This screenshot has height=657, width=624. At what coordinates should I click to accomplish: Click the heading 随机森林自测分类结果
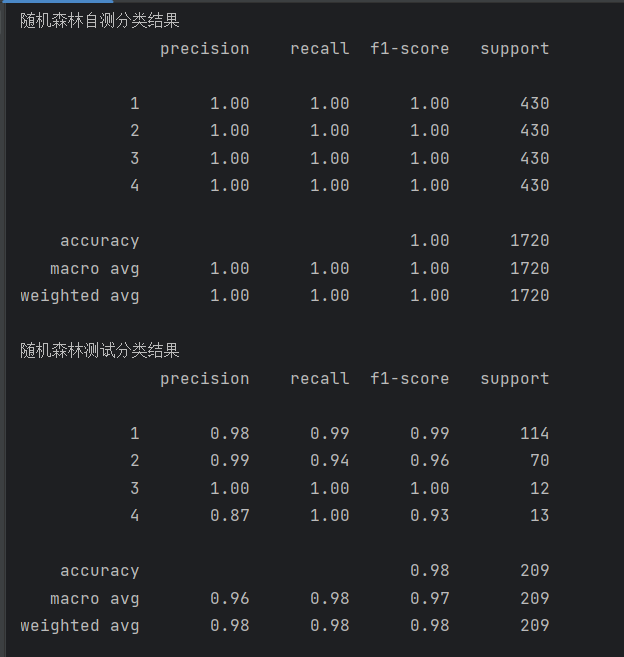(x=100, y=21)
